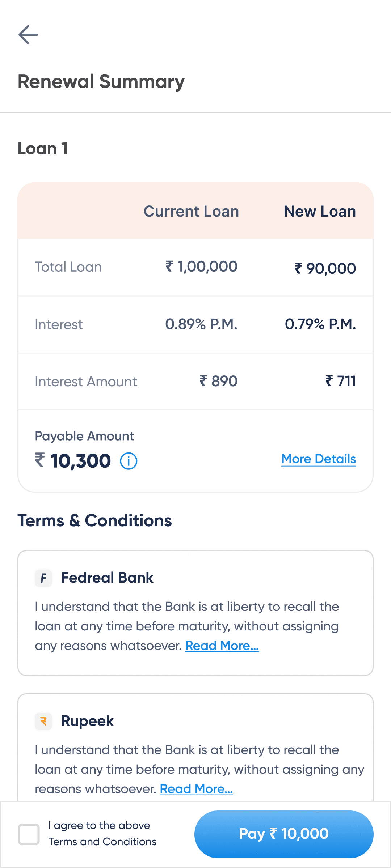Screen dimensions: 391x868
Task: Click the Fedreal Bank heading
Action: (x=107, y=578)
